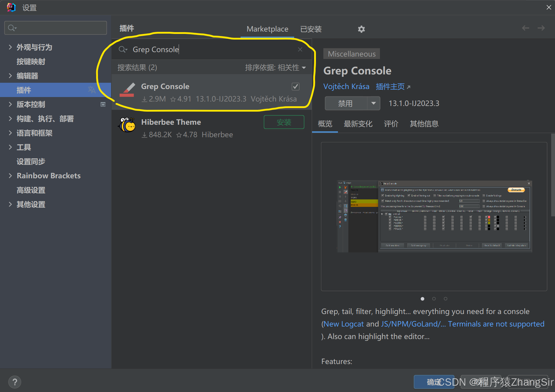
Task: Open the 评价 tab
Action: (391, 124)
